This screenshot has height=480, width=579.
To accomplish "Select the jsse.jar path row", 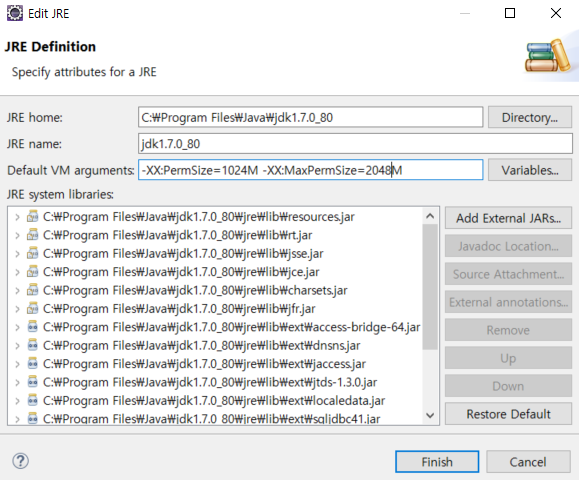I will click(183, 254).
